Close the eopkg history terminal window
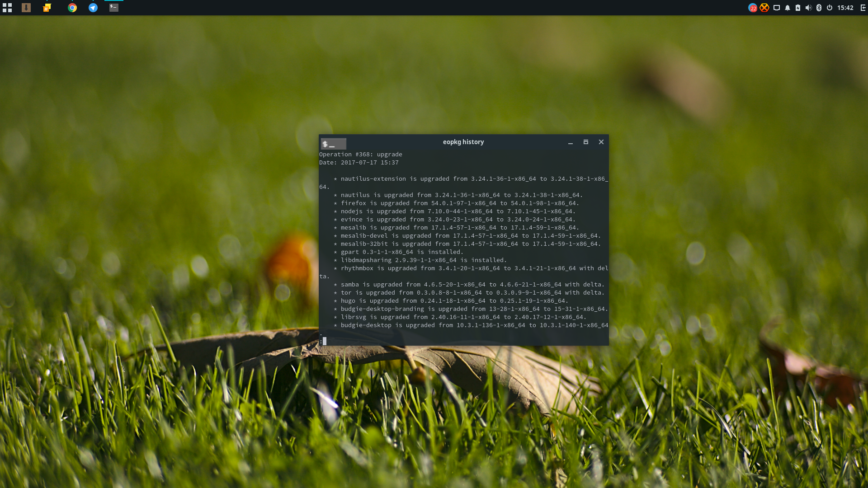The image size is (868, 488). (x=601, y=142)
